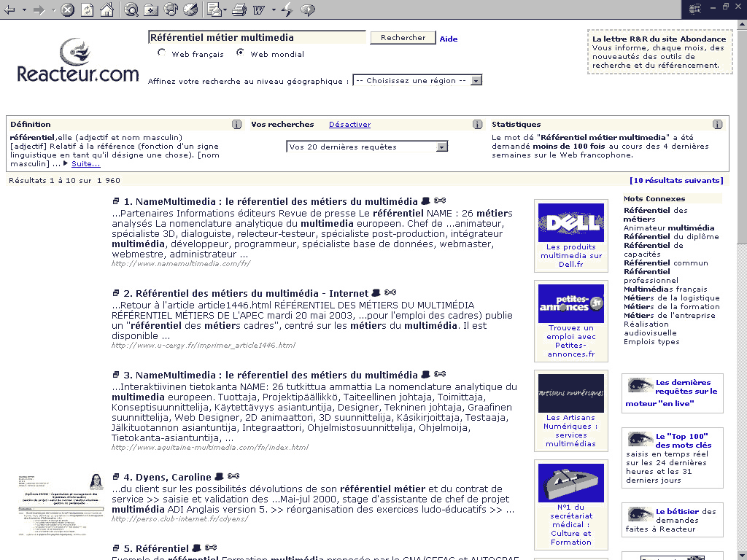The width and height of the screenshot is (747, 560).
Task: Open the Back button history dropdown arrow
Action: click(24, 9)
